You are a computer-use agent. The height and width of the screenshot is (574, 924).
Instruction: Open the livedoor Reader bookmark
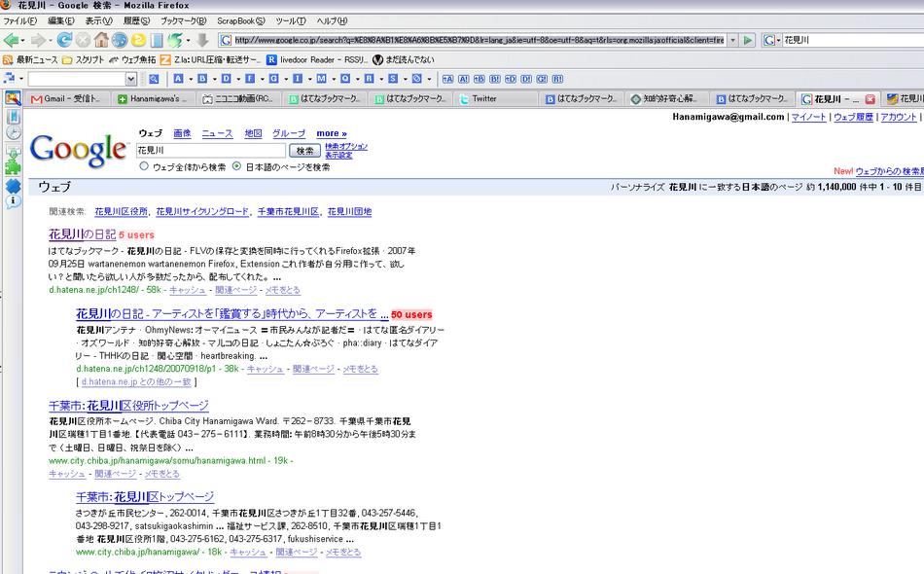[x=318, y=59]
